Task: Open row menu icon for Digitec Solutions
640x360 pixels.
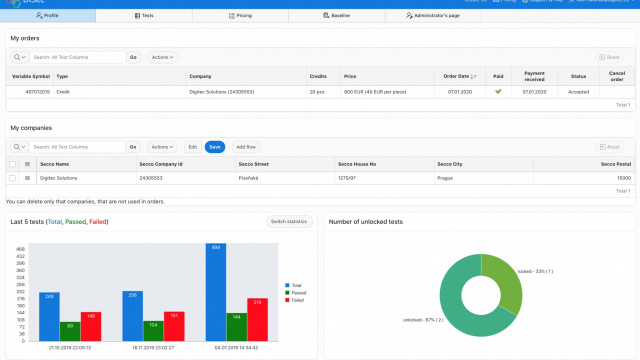Action: [x=27, y=178]
